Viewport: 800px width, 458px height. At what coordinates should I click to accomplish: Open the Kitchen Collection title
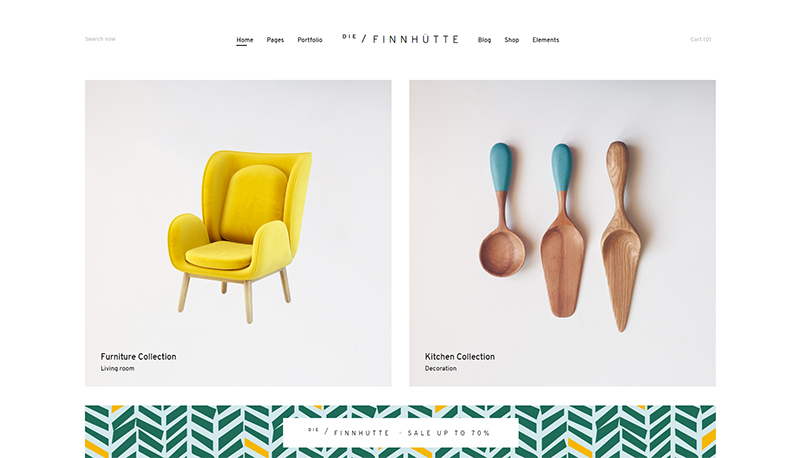tap(460, 357)
